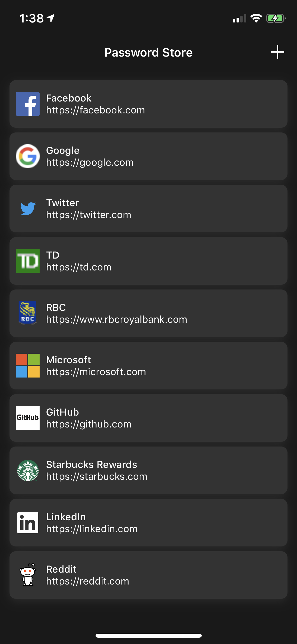The image size is (297, 644).
Task: Select the Twitter bird icon
Action: coord(28,209)
